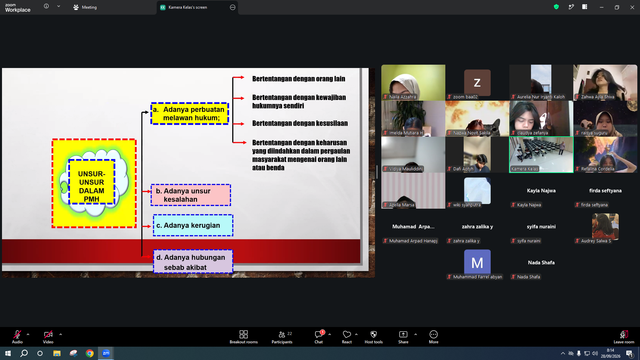Click the meeting info icon near Zoom Workplace
Image resolution: width=640 pixels, height=360 pixels.
click(x=46, y=7)
